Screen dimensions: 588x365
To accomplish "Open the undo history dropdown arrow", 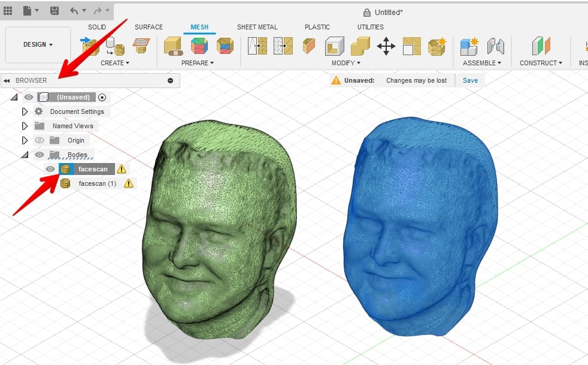I will 84,11.
